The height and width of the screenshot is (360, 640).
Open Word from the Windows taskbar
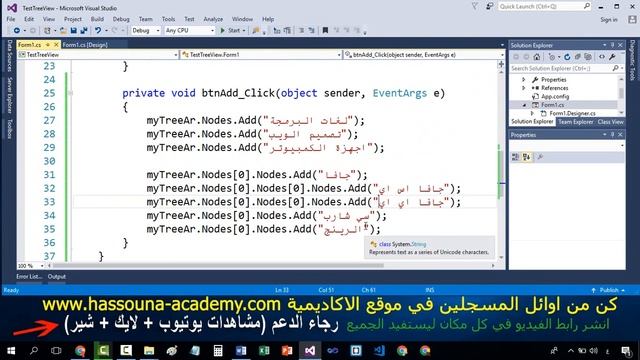point(241,351)
